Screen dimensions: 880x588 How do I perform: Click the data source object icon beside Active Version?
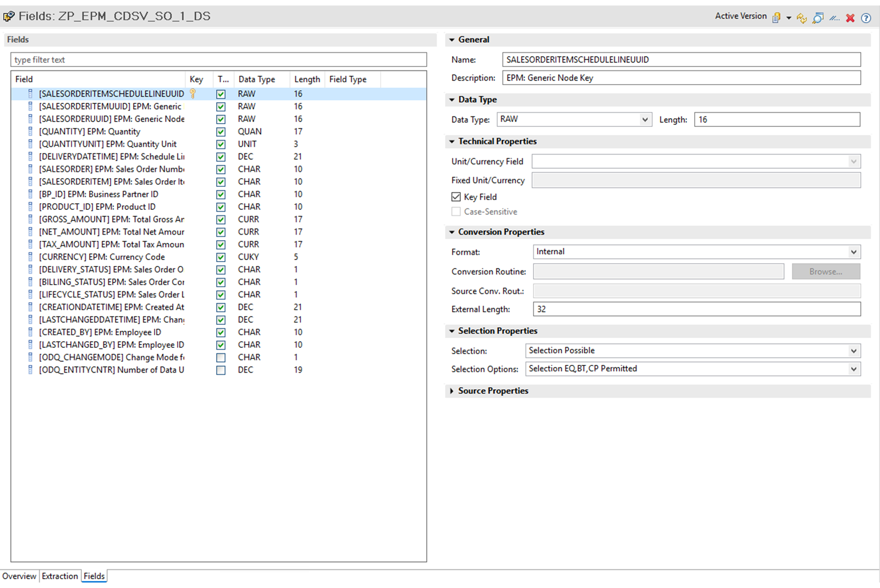pyautogui.click(x=777, y=18)
